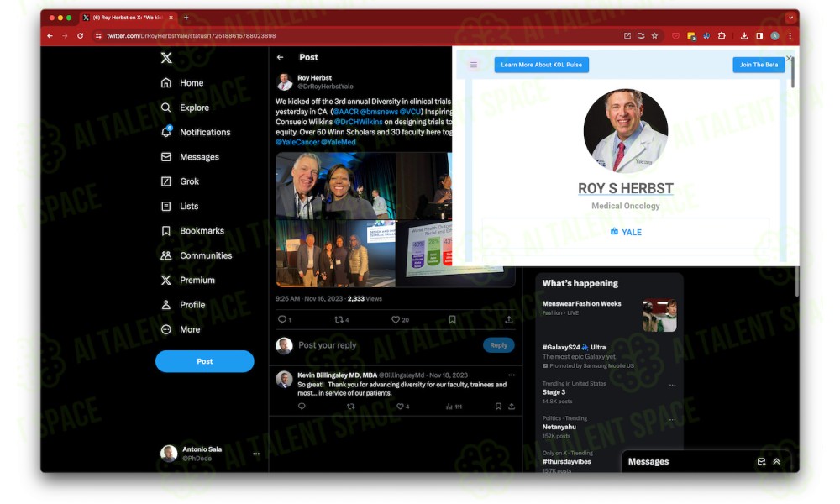Image resolution: width=840 pixels, height=504 pixels.
Task: Open more options on Kevin Billingsley's reply
Action: tap(512, 375)
